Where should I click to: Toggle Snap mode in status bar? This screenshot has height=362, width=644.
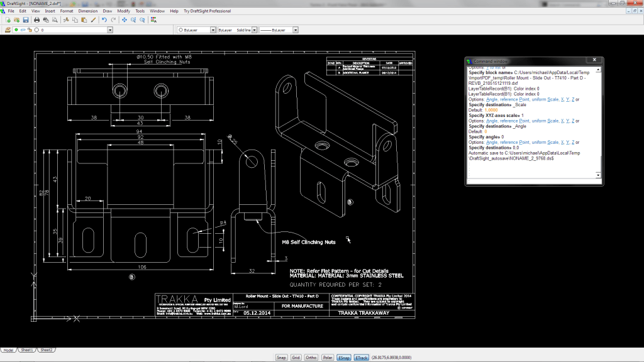pyautogui.click(x=282, y=357)
